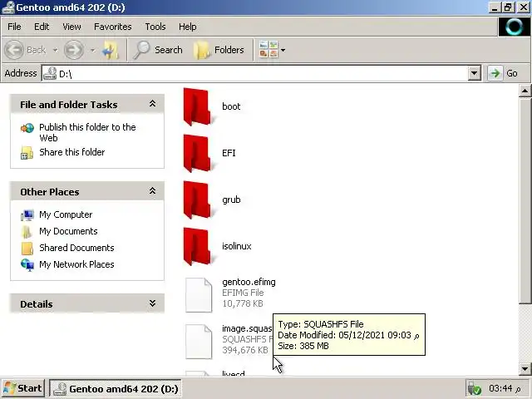Click the 10,778 KB size text
The width and height of the screenshot is (532, 399).
pyautogui.click(x=243, y=303)
